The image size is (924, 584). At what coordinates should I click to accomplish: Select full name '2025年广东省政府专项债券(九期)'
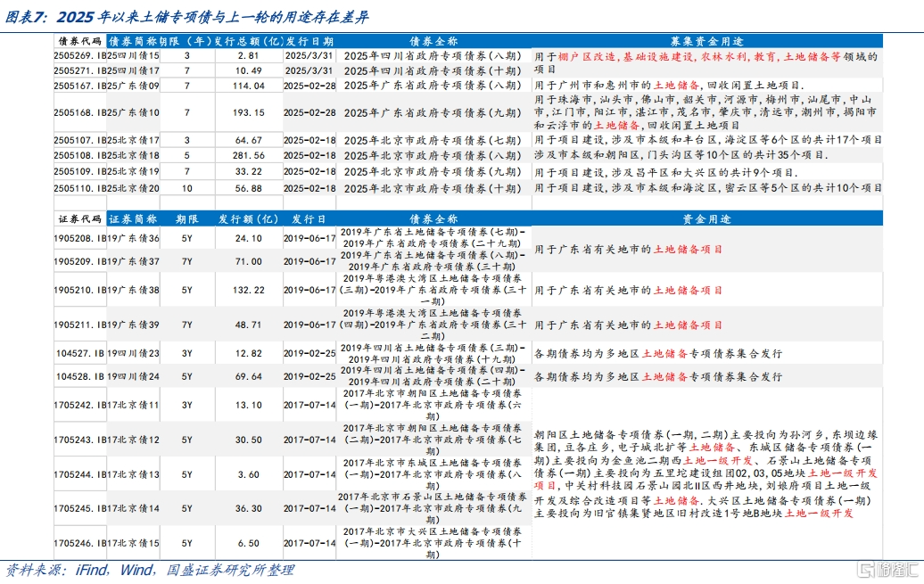(433, 112)
